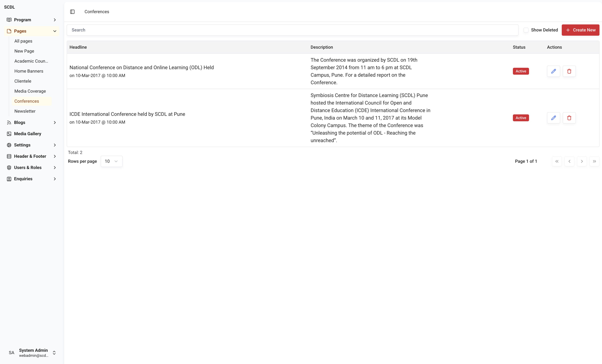Go to the next page
Screen dimensions: 602x364
[582, 161]
